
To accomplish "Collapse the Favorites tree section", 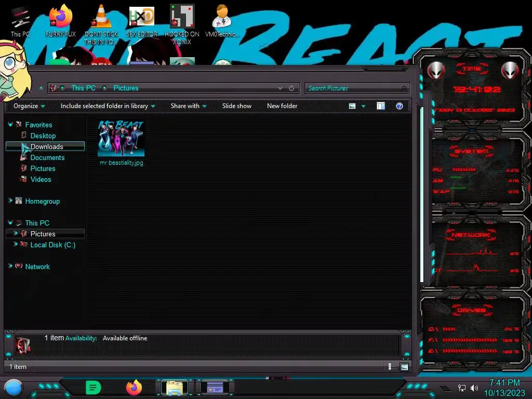I will pos(10,125).
